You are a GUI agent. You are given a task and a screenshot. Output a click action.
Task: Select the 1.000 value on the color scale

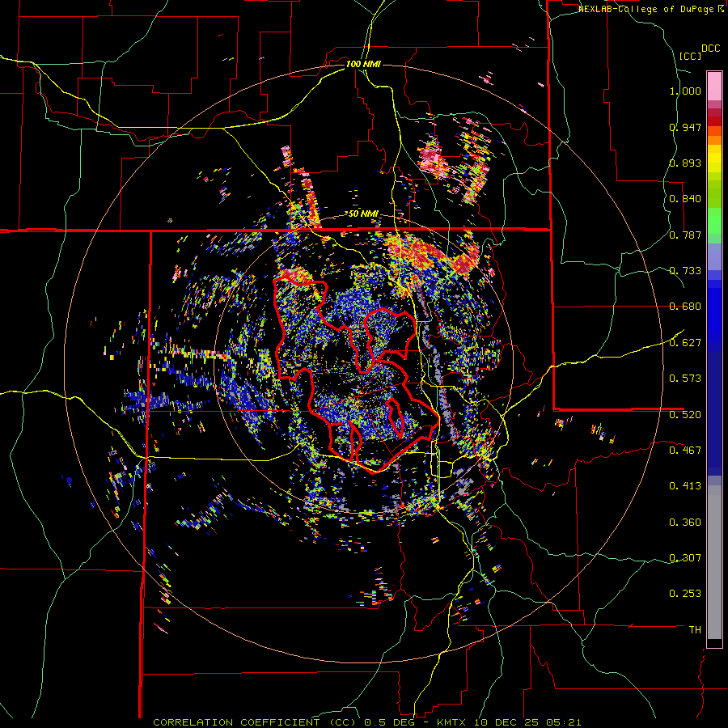click(x=685, y=91)
